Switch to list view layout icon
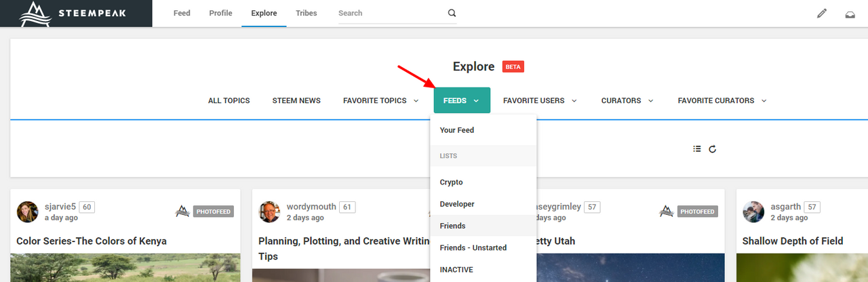This screenshot has width=868, height=282. coord(697,148)
